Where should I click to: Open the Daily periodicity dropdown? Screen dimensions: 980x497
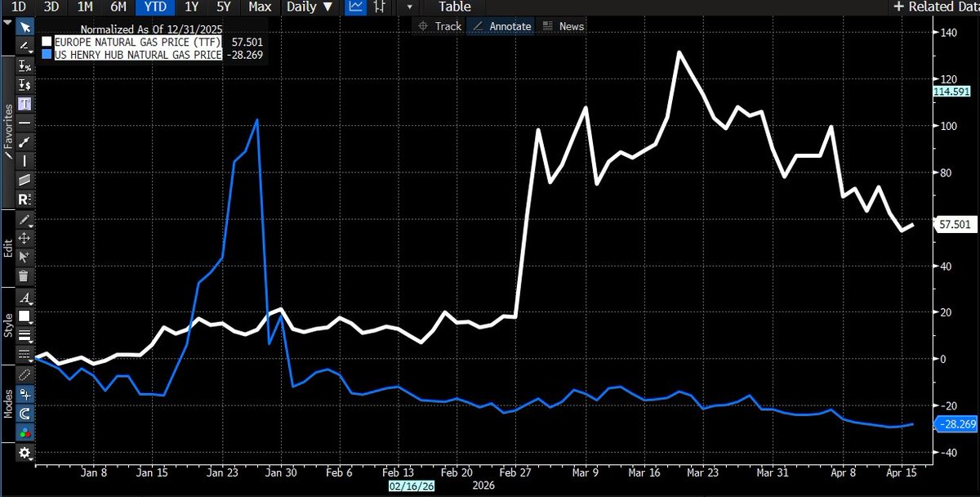[309, 7]
